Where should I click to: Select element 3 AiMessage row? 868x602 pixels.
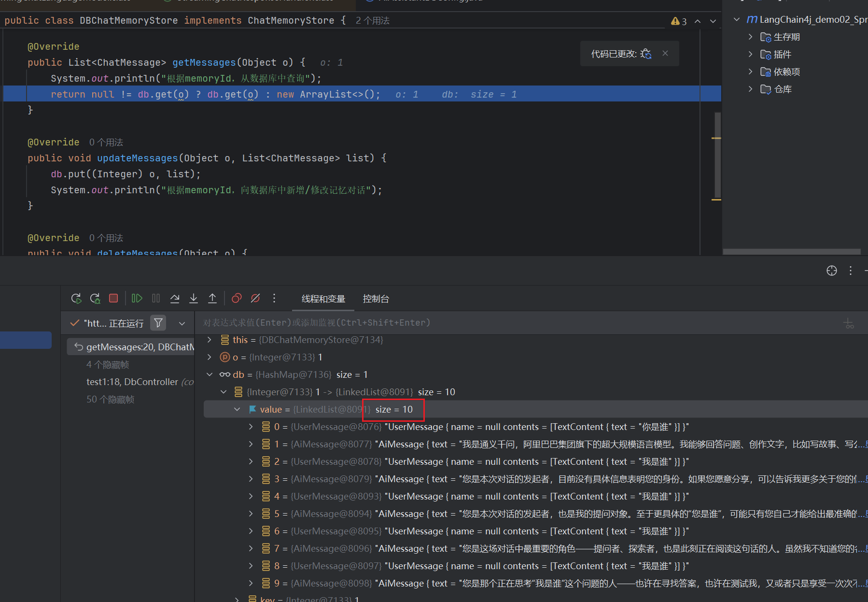coord(536,479)
